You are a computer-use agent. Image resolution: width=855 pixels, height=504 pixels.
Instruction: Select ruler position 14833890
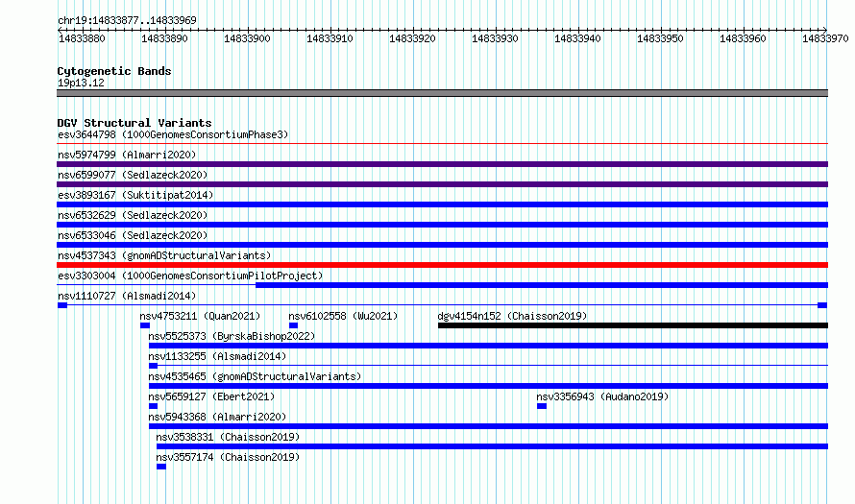(164, 38)
